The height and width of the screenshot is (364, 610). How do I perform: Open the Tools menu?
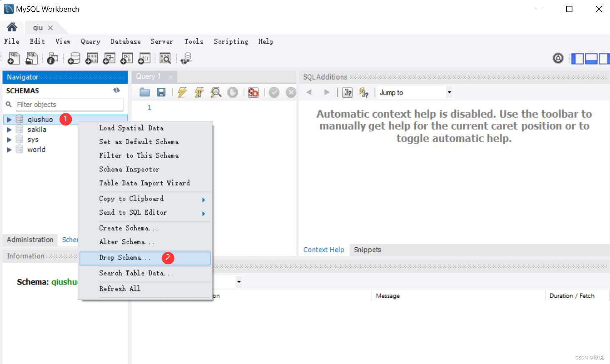pos(194,41)
